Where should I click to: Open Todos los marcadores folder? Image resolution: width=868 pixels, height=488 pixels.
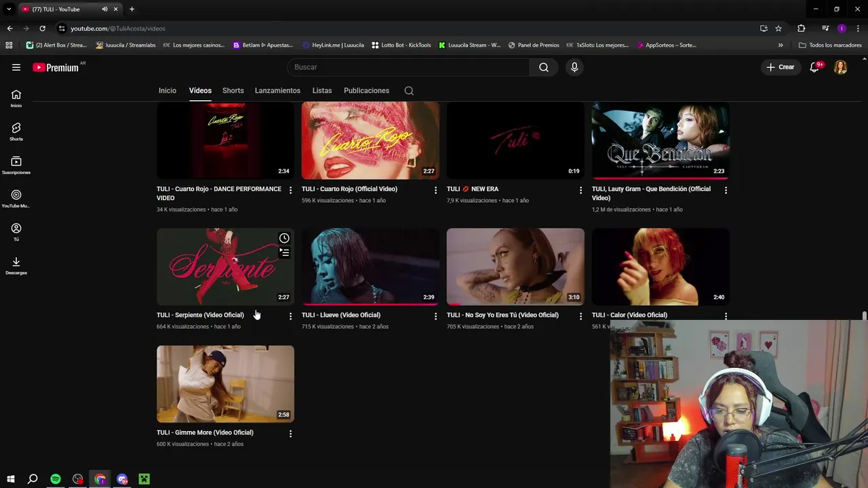(830, 45)
